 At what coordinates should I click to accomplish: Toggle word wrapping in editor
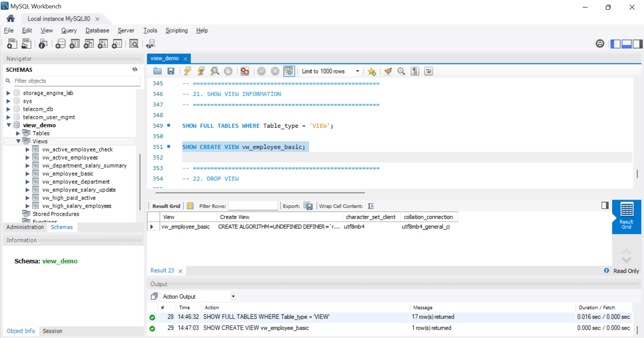pos(429,71)
